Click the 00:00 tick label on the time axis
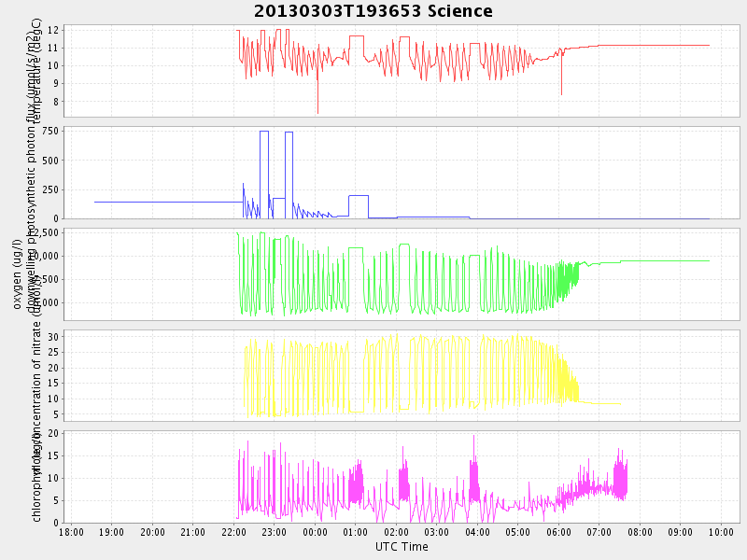 click(x=316, y=532)
